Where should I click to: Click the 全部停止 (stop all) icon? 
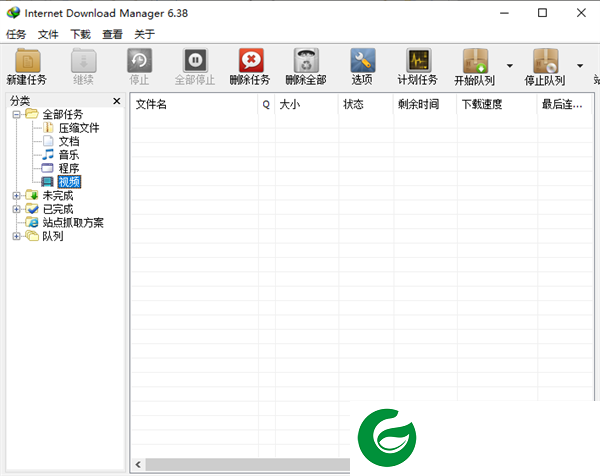pos(195,60)
